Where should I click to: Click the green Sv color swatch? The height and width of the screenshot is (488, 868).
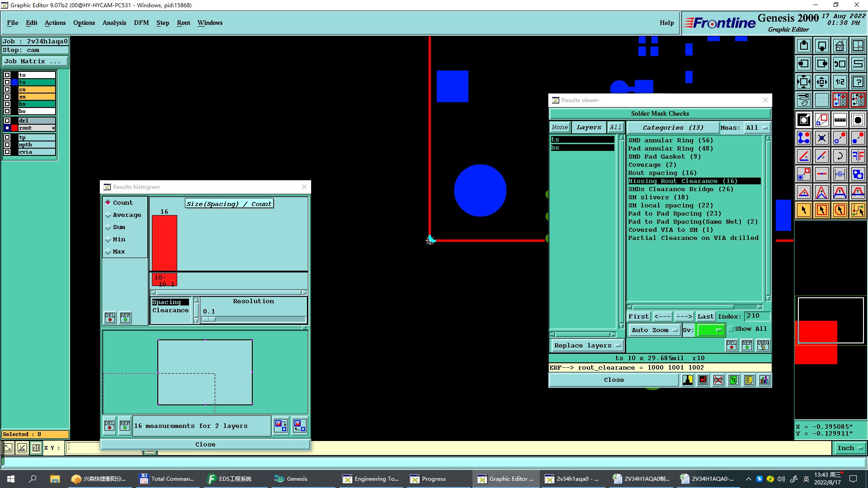pos(710,330)
